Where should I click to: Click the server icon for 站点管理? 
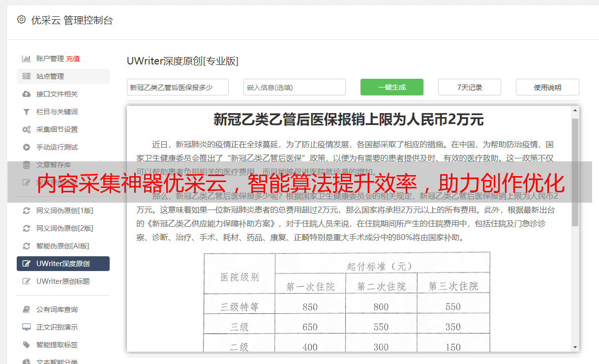(27, 76)
